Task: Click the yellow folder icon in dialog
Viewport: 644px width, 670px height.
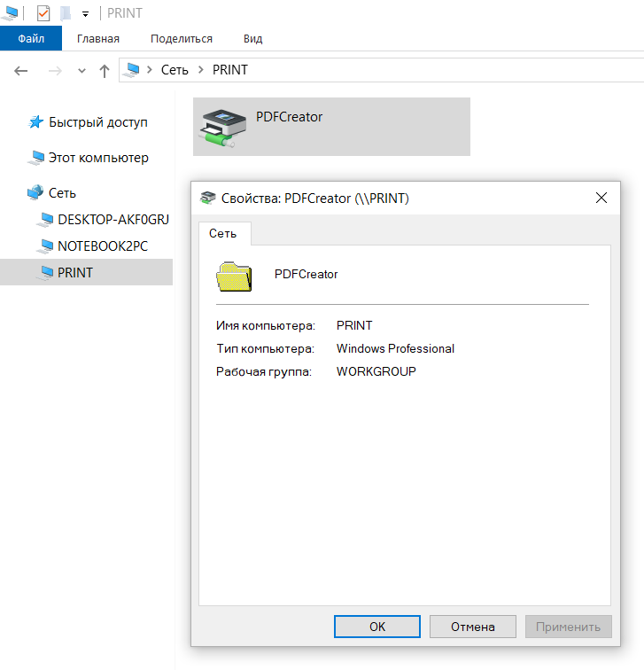Action: point(234,277)
